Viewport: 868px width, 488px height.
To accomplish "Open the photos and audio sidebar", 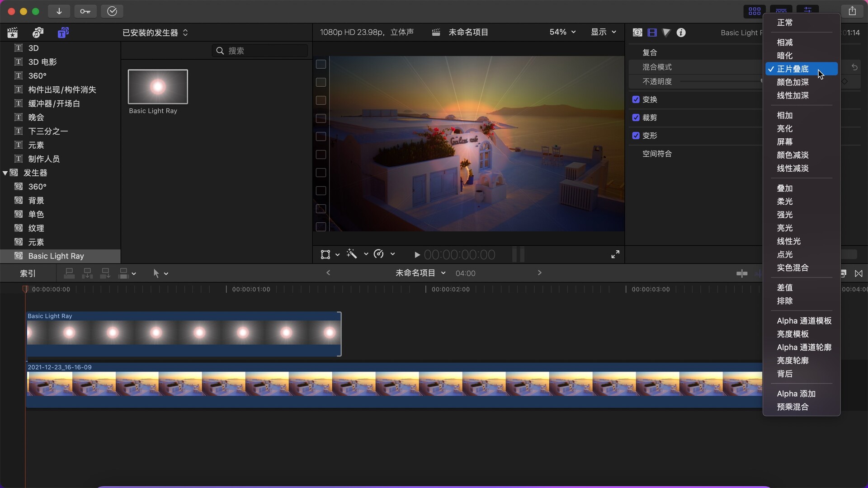I will click(x=38, y=33).
